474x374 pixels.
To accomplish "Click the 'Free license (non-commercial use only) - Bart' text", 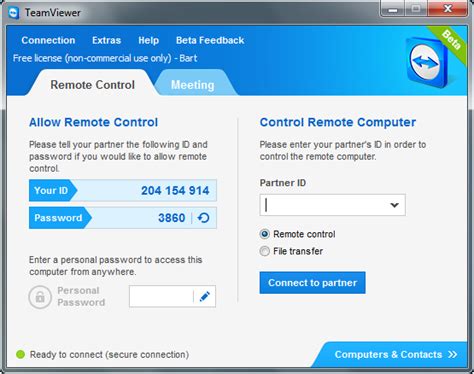I will click(105, 58).
